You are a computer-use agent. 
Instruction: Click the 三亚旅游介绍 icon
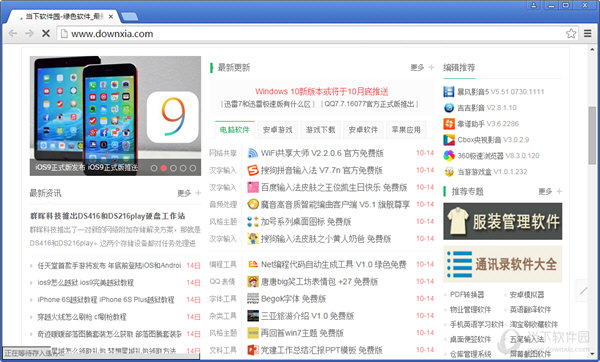tap(253, 316)
